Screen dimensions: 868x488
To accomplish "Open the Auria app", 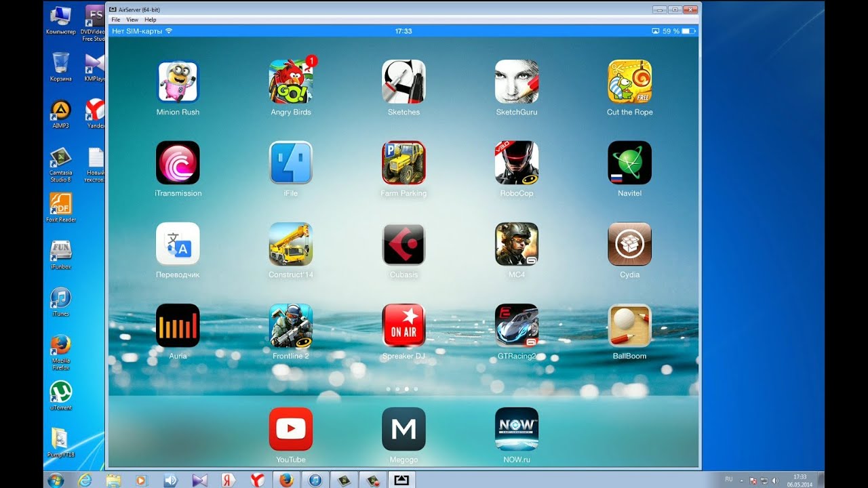I will 178,325.
